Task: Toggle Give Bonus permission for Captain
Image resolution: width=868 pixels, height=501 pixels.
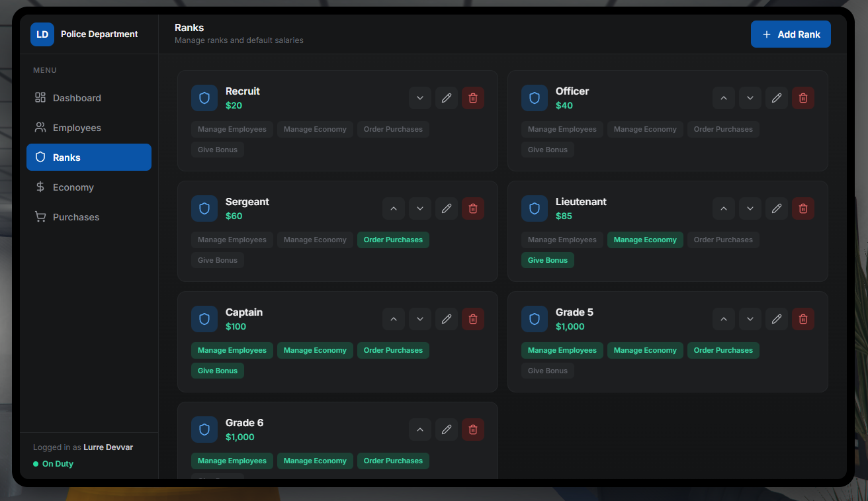Action: point(218,371)
